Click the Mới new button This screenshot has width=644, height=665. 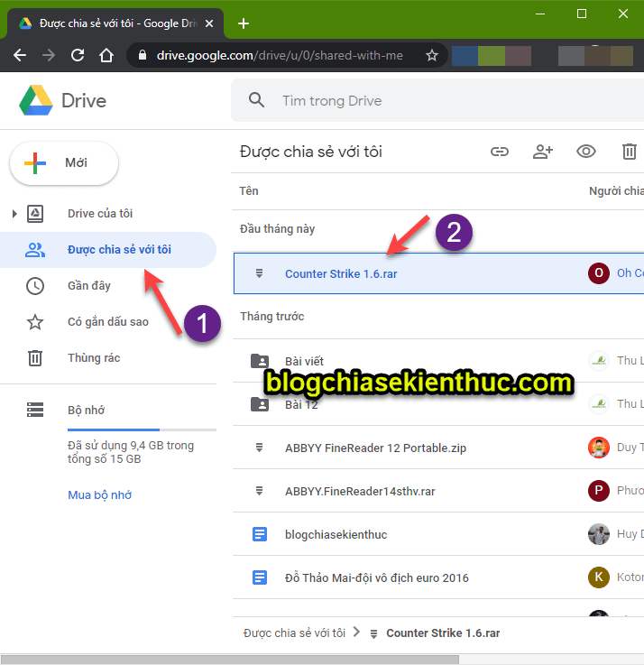coord(64,162)
